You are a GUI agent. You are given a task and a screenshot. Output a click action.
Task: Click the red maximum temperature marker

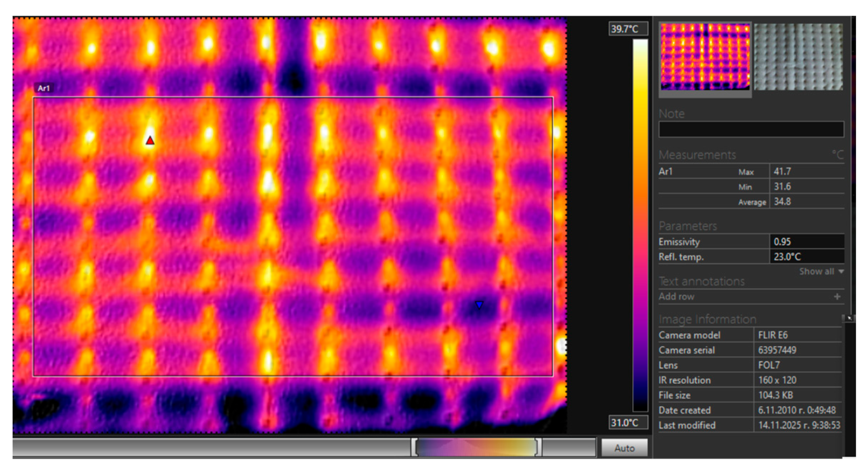150,141
